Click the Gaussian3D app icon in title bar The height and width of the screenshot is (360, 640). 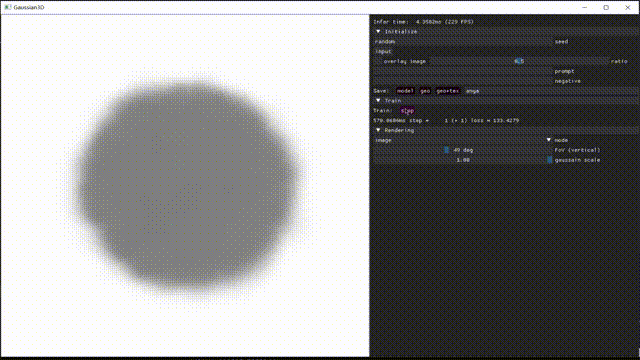(8, 7)
